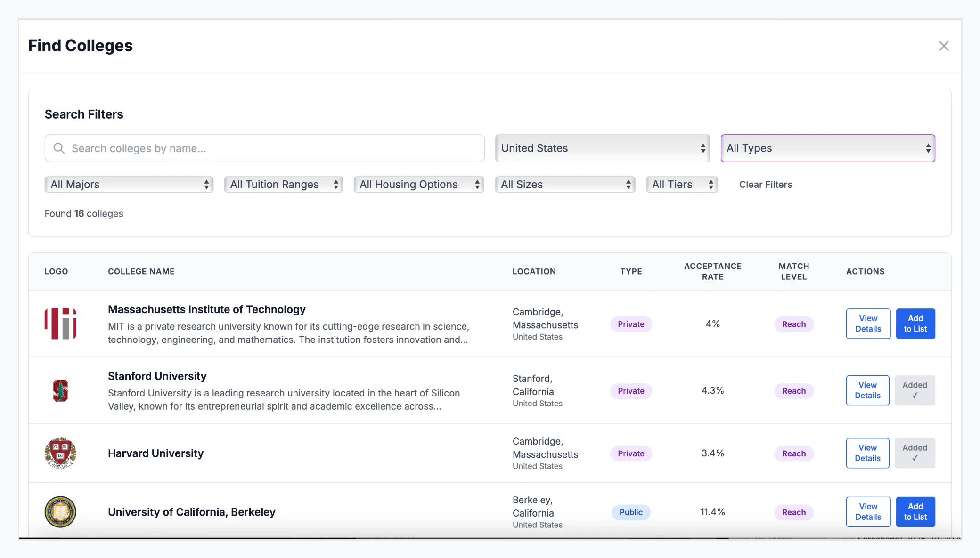Click the MIT logo in the results table
Screen dimensions: 980x558
[x=59, y=323]
